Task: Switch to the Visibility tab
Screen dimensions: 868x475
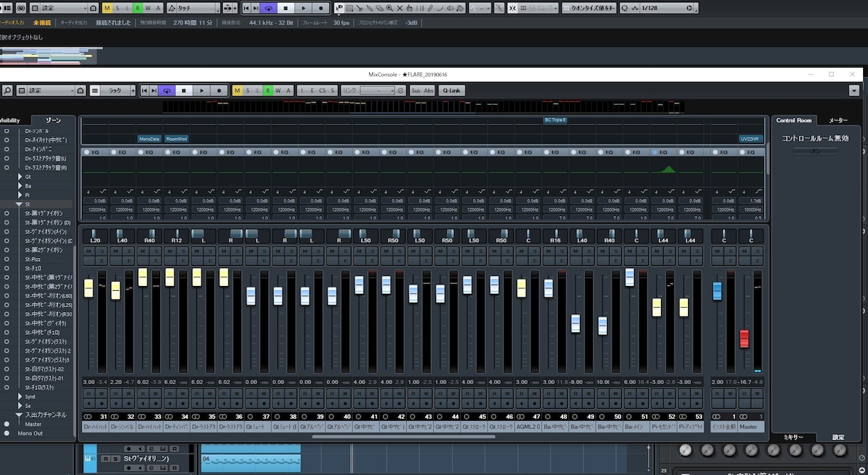Action: click(10, 120)
